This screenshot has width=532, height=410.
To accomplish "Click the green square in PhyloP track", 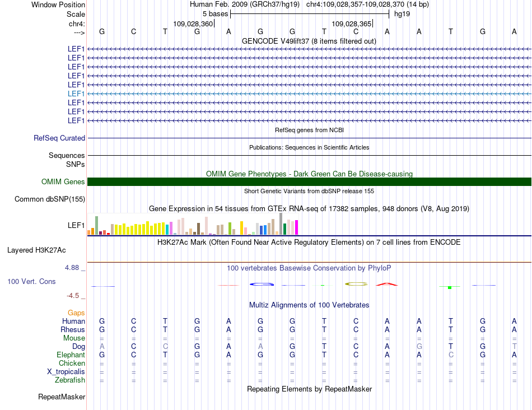I will pyautogui.click(x=450, y=287).
